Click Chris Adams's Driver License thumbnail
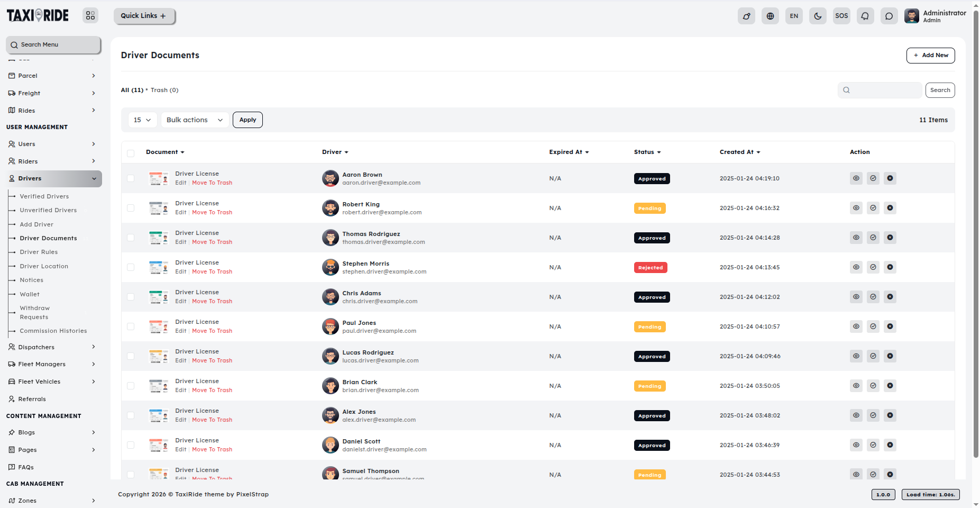This screenshot has width=980, height=508. [x=159, y=297]
